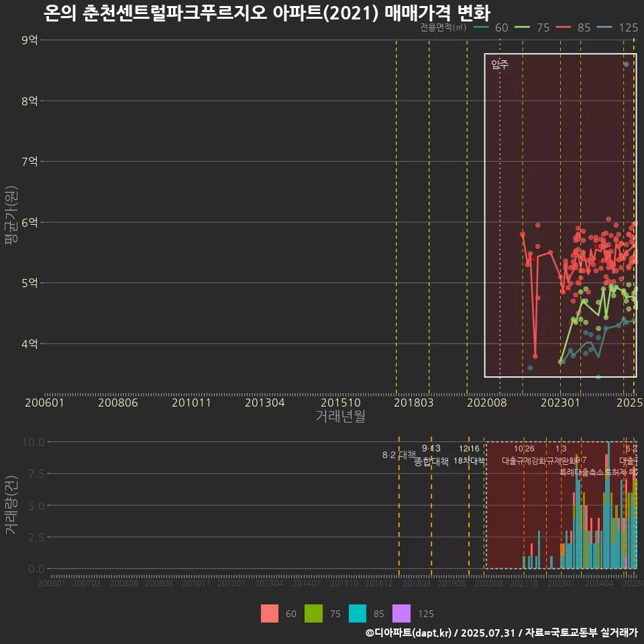The width and height of the screenshot is (644, 644).
Task: Click the '7.5' volume axis label
Action: pyautogui.click(x=36, y=474)
